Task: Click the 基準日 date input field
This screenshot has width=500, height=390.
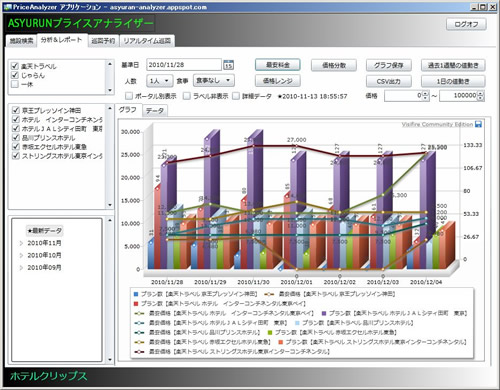Action: click(184, 65)
